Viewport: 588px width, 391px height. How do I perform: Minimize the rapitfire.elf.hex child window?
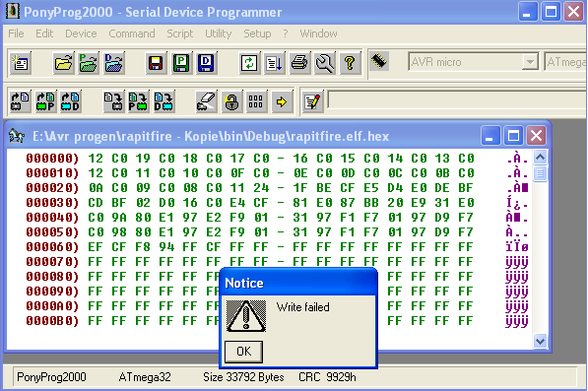pos(490,136)
